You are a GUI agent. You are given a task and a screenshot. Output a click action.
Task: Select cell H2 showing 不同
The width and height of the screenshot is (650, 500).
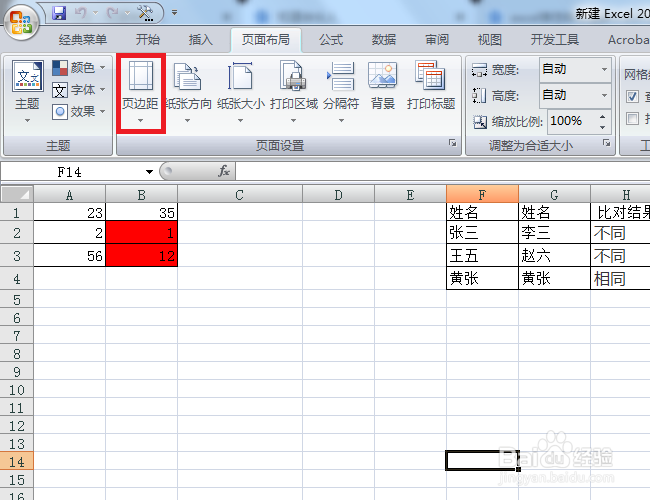(621, 232)
